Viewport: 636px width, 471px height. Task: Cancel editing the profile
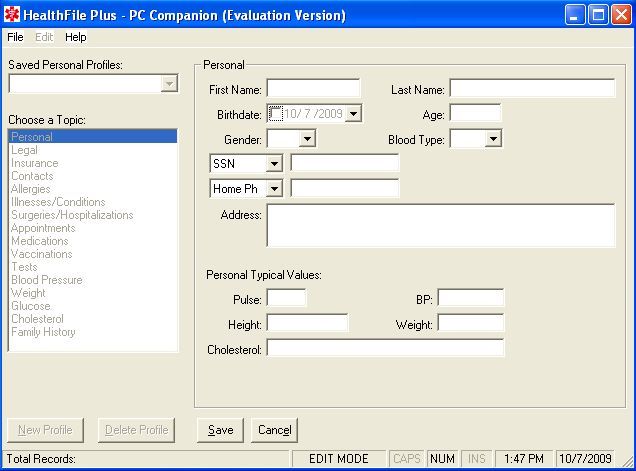[x=275, y=430]
